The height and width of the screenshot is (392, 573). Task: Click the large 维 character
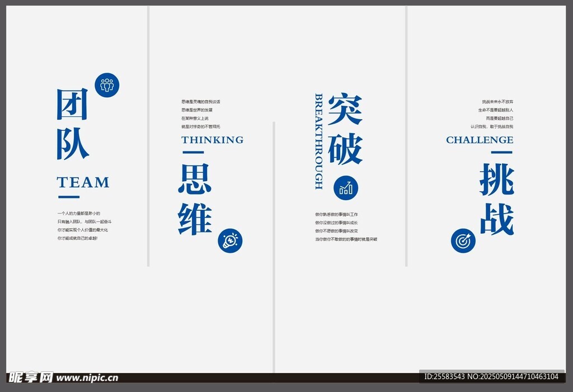pyautogui.click(x=195, y=219)
